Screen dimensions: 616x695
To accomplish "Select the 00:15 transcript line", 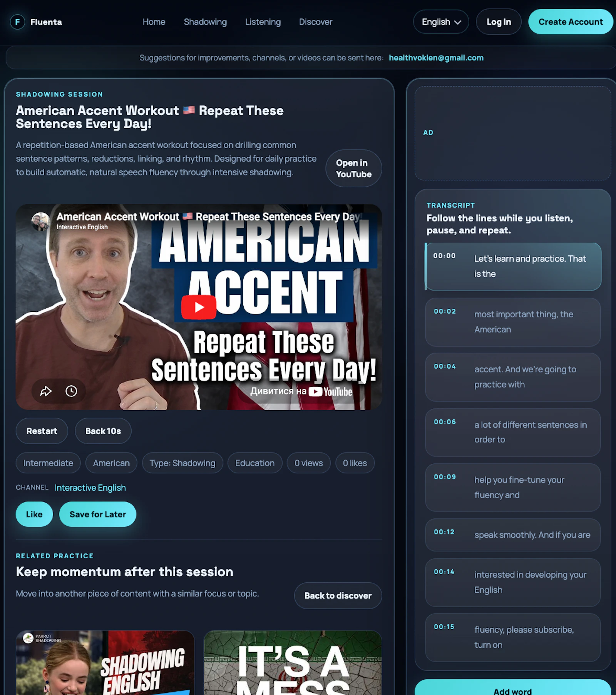I will pyautogui.click(x=513, y=638).
